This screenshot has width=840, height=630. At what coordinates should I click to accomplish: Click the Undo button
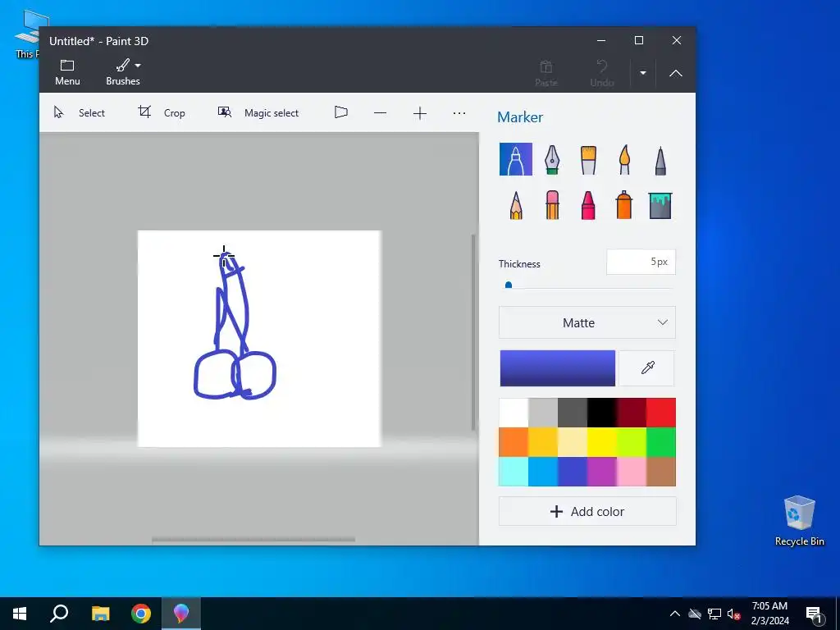coord(601,73)
